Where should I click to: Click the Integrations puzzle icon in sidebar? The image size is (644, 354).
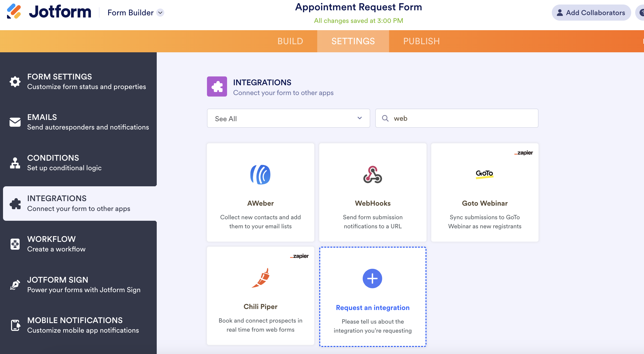point(15,203)
